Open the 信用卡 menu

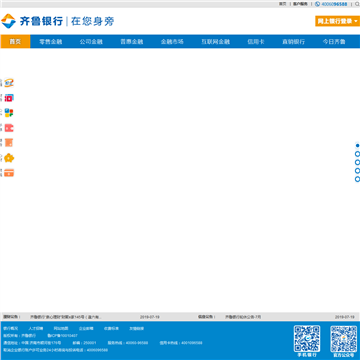[x=256, y=42]
